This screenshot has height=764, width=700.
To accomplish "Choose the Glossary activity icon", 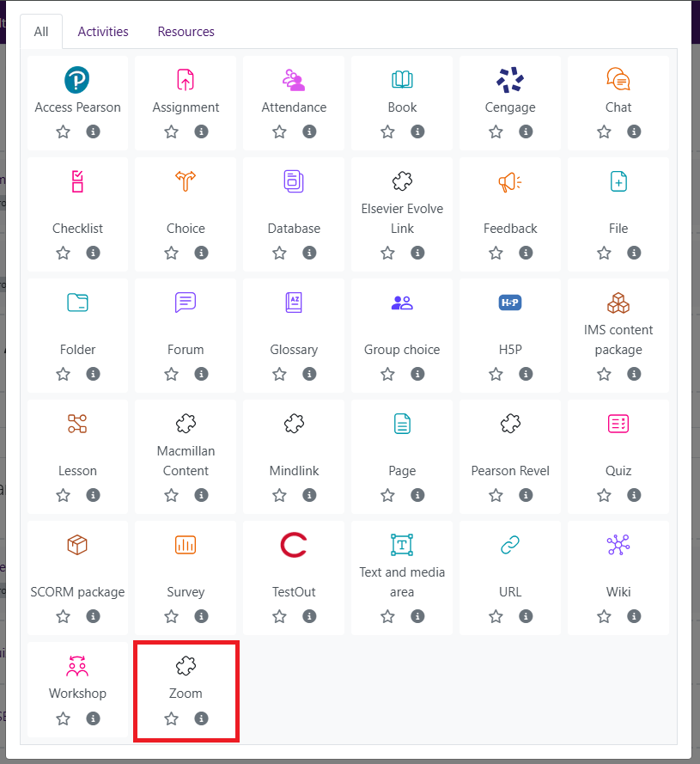I will (294, 303).
